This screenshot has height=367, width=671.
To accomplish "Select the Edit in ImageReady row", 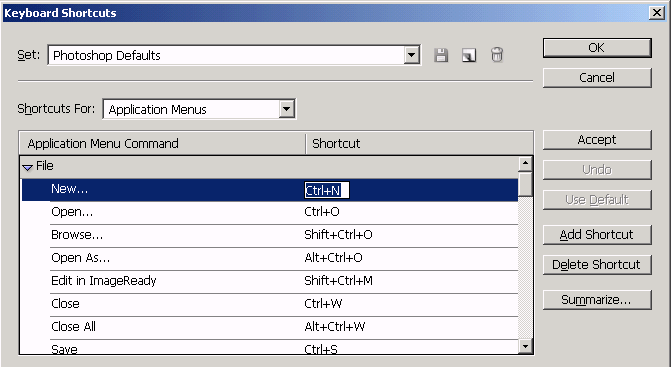I will (270, 281).
